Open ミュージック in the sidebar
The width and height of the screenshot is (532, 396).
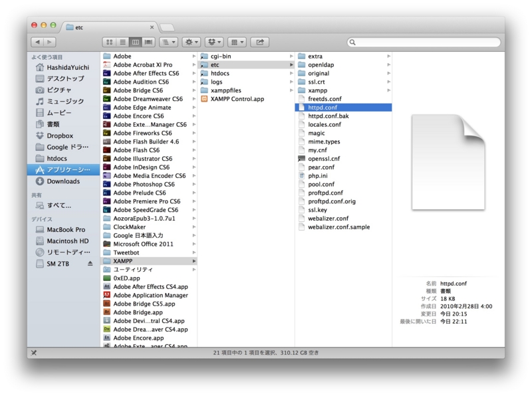point(63,102)
